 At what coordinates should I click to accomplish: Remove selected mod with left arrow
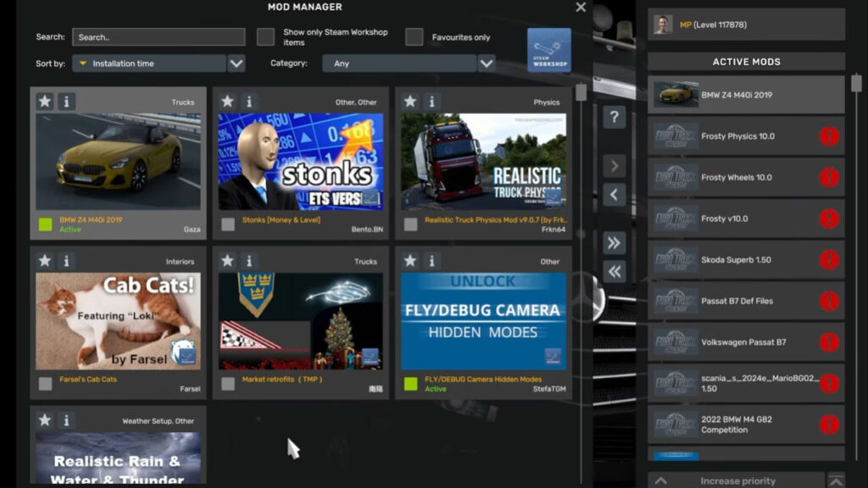[615, 194]
